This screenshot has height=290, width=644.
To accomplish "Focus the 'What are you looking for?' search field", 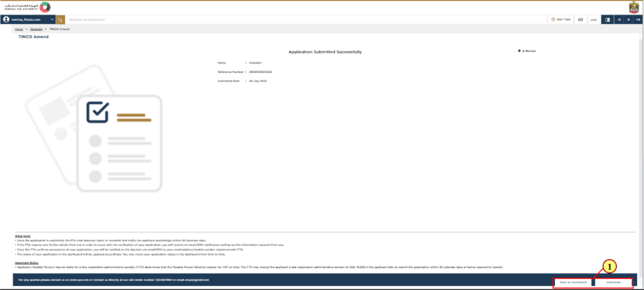I will point(306,20).
